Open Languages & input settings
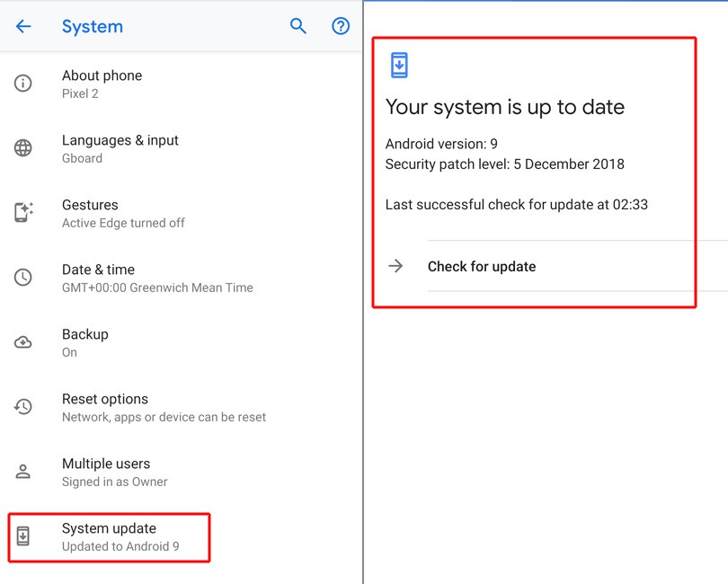 click(x=120, y=148)
